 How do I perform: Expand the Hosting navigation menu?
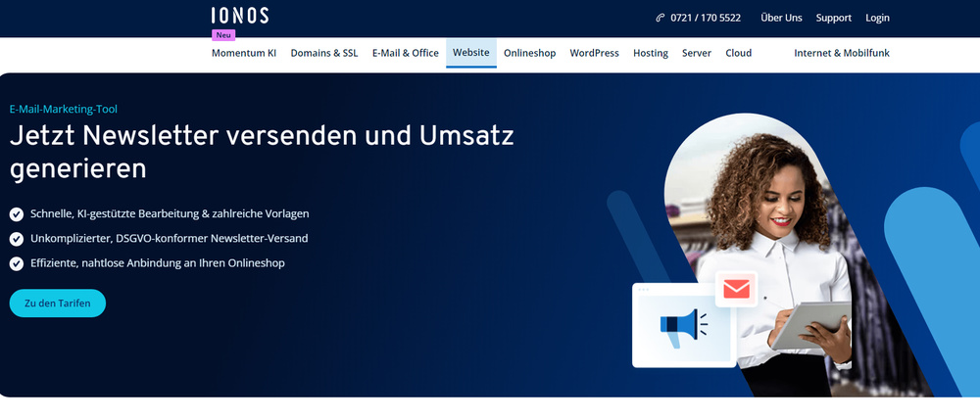(x=651, y=53)
